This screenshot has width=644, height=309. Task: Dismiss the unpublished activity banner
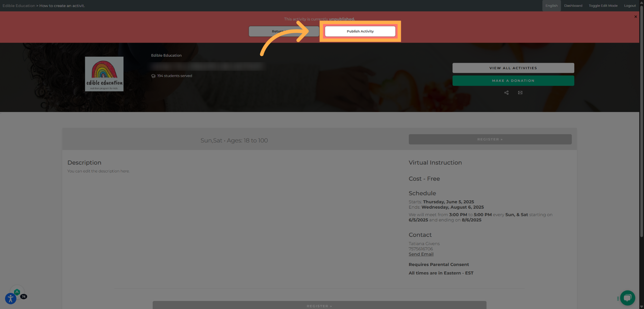click(636, 16)
